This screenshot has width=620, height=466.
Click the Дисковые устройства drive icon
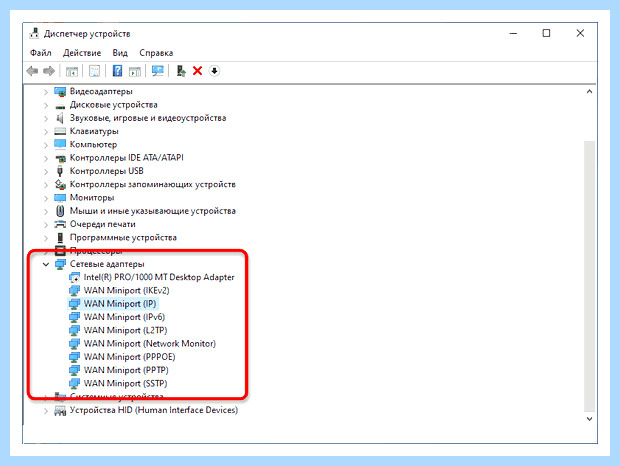click(60, 106)
